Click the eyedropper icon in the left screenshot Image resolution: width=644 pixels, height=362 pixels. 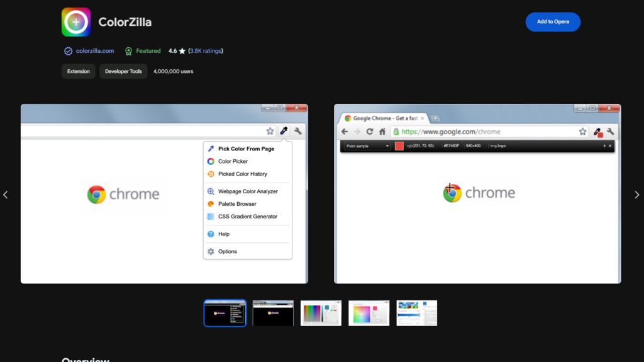click(284, 131)
